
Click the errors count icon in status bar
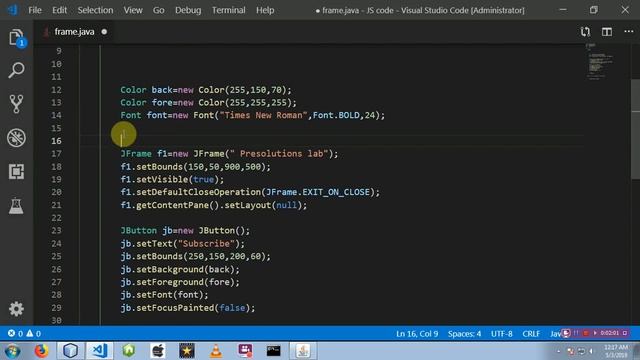coord(15,333)
